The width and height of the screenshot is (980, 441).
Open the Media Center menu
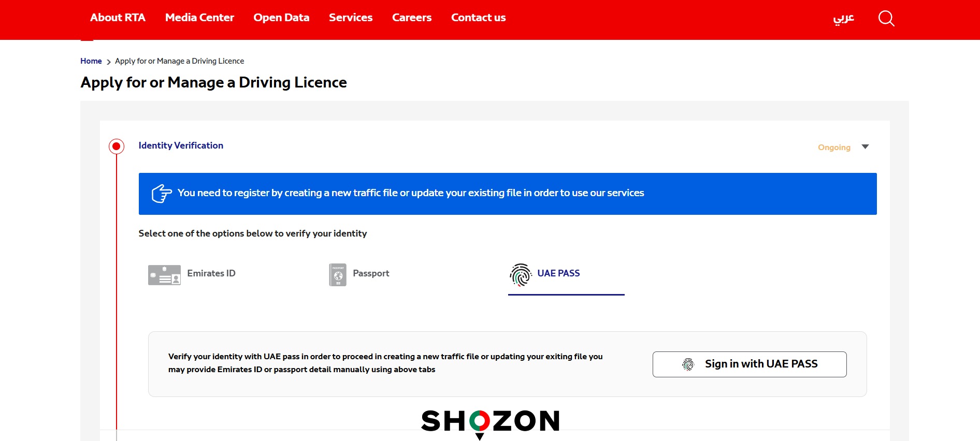pyautogui.click(x=199, y=18)
